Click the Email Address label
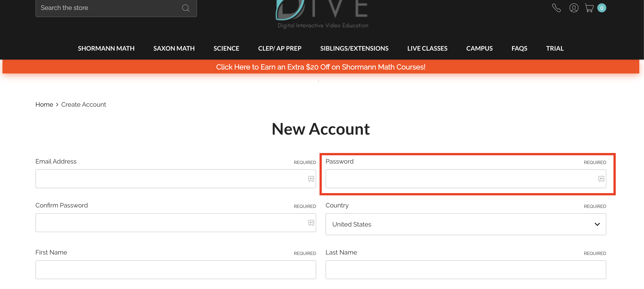Screen dimensions: 644x289 (x=56, y=162)
